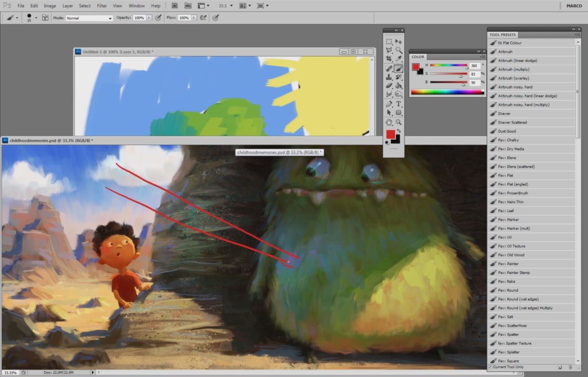Open the Flow slider arrow
This screenshot has height=377, width=588.
point(194,18)
